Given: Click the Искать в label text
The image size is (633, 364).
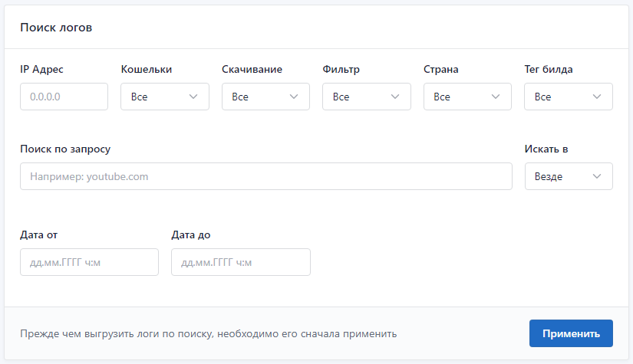Looking at the screenshot, I should click(x=546, y=149).
